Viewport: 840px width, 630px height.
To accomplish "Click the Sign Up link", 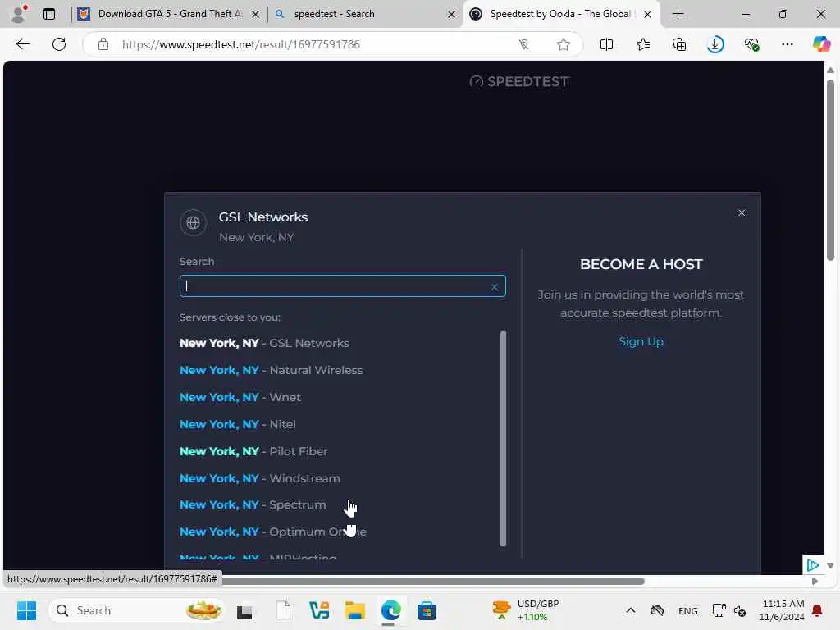I will pos(641,341).
